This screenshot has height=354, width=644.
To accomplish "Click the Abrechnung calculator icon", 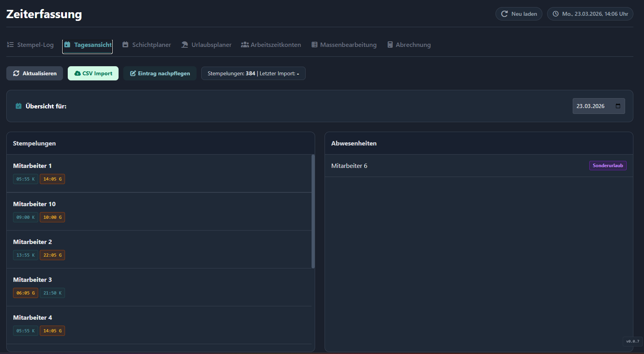I will click(390, 45).
